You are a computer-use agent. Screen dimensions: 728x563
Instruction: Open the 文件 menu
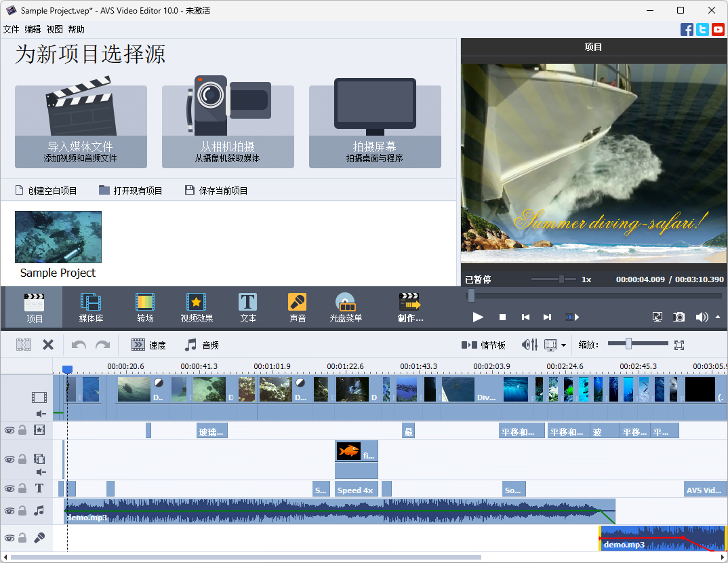(x=12, y=29)
